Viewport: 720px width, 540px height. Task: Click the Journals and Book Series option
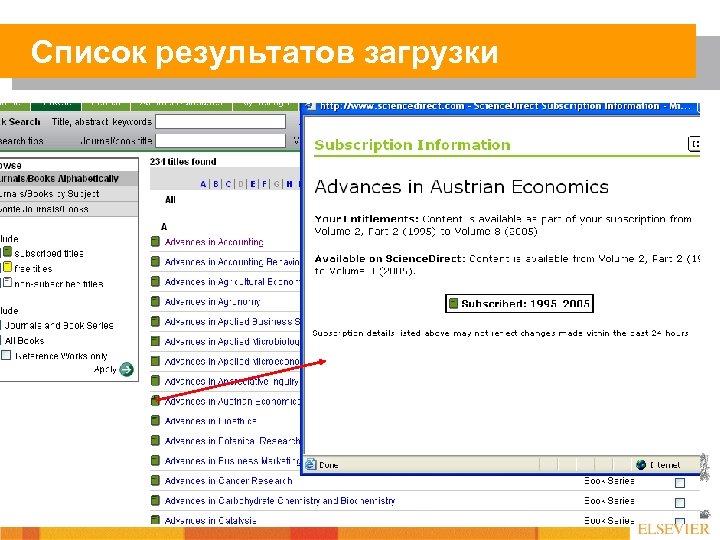tap(59, 325)
